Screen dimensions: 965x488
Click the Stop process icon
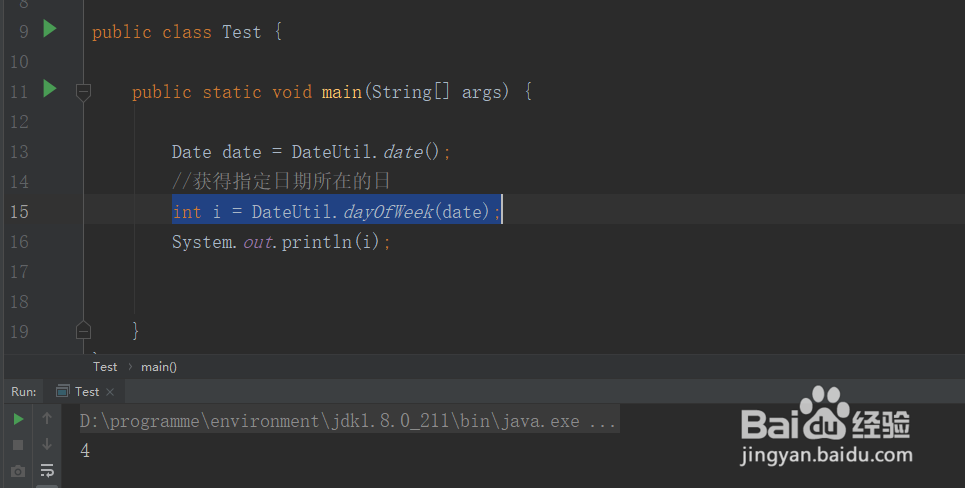click(18, 445)
